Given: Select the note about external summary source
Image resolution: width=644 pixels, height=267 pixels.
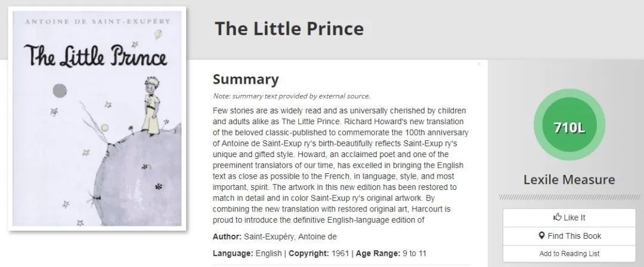Looking at the screenshot, I should point(292,96).
